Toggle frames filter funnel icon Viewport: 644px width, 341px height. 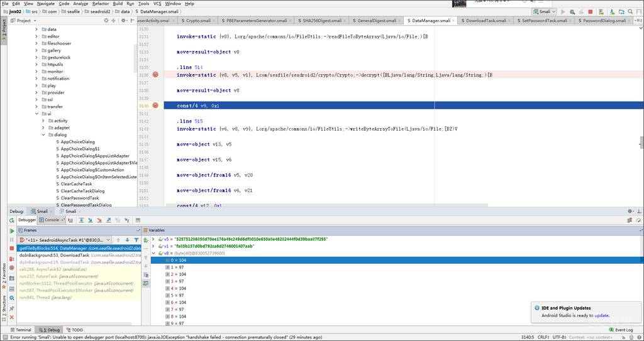136,240
